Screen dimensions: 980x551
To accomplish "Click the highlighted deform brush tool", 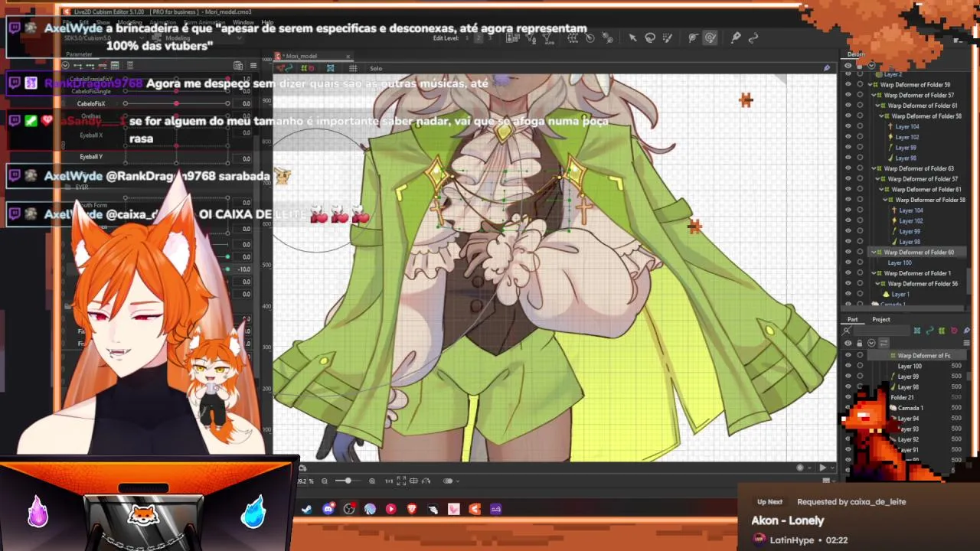I will tap(710, 37).
